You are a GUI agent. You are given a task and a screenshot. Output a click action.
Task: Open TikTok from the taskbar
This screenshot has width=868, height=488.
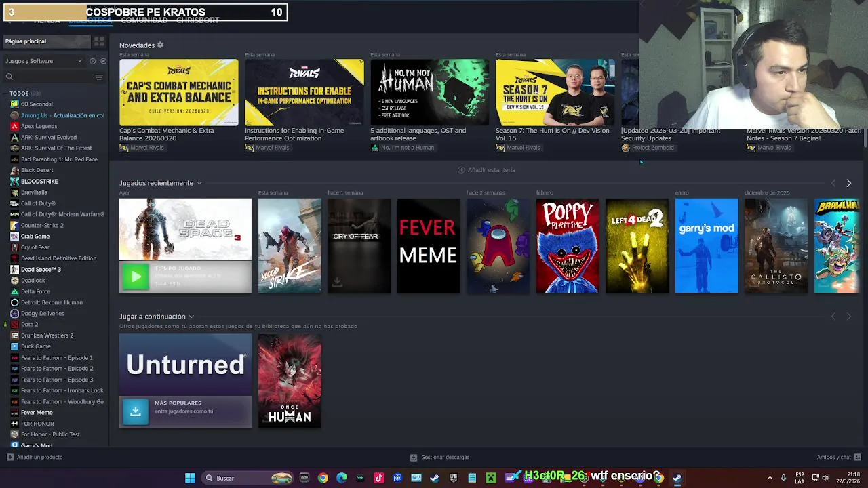(379, 479)
